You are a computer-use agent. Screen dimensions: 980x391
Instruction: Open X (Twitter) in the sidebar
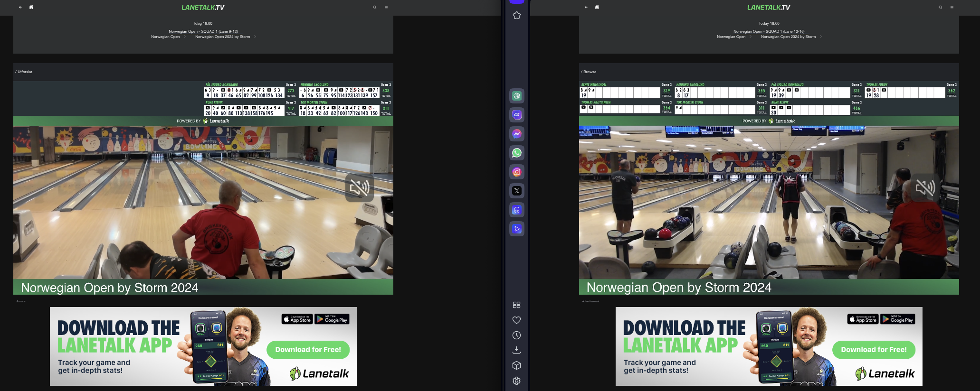[x=517, y=191]
